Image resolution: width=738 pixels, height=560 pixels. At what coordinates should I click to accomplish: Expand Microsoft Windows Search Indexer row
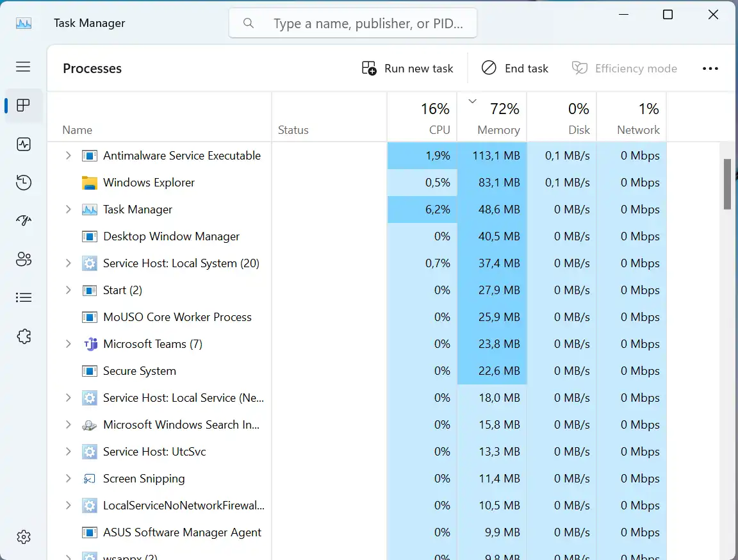point(69,425)
